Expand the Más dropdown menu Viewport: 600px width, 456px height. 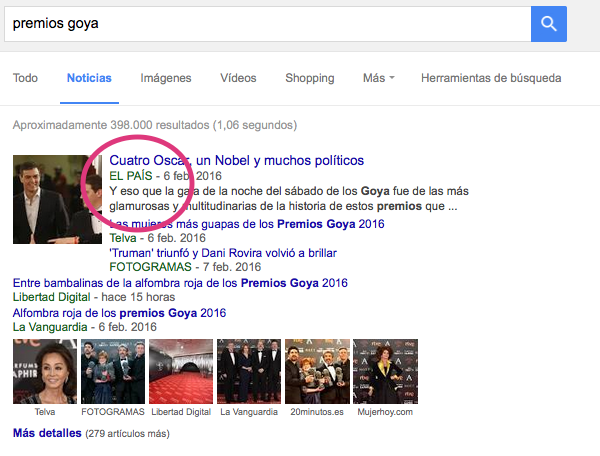378,78
